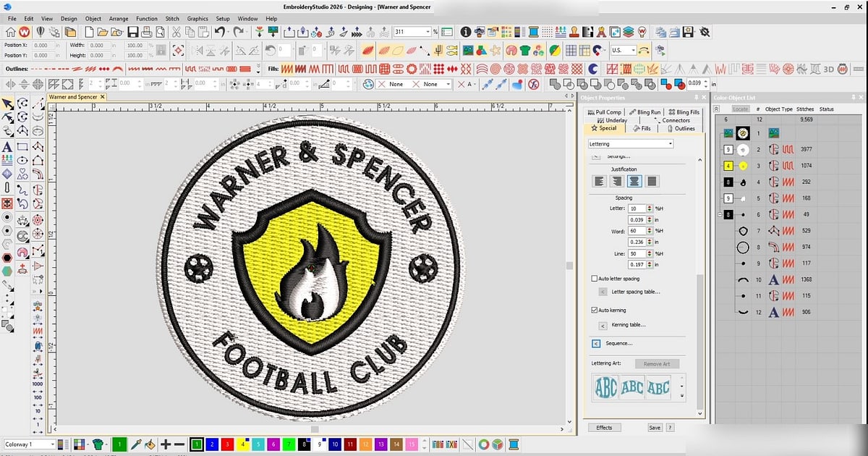868x456 pixels.
Task: Switch to the Outlines tab
Action: [x=681, y=128]
